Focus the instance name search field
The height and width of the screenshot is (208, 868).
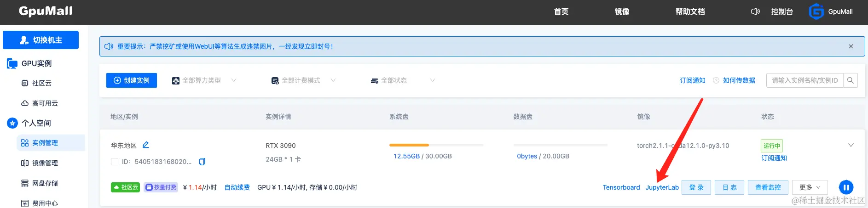point(804,80)
